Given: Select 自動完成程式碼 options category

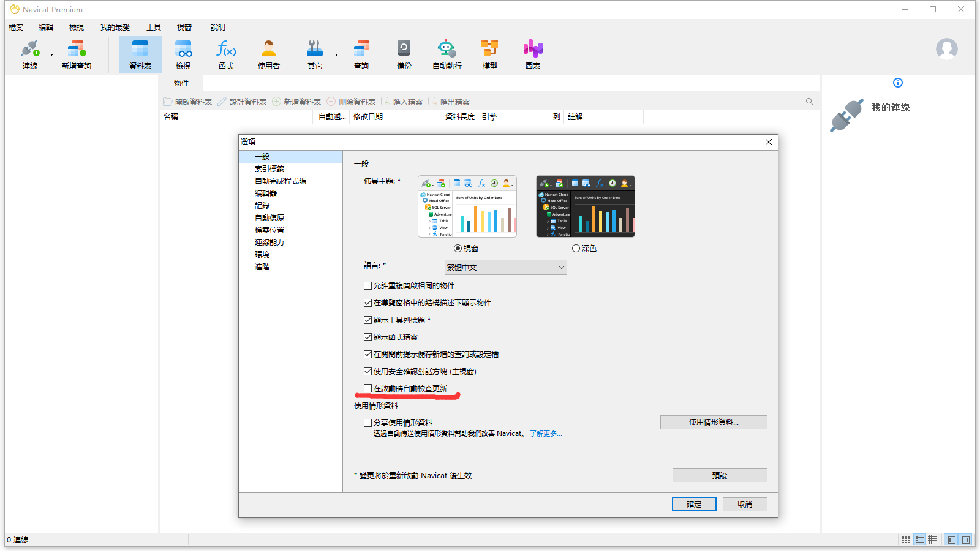Looking at the screenshot, I should click(x=281, y=181).
